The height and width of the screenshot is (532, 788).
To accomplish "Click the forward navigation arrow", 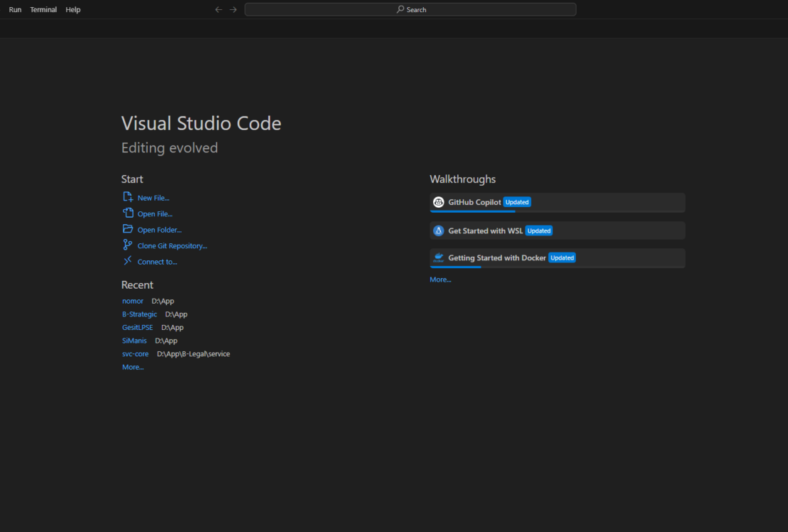I will pyautogui.click(x=233, y=9).
